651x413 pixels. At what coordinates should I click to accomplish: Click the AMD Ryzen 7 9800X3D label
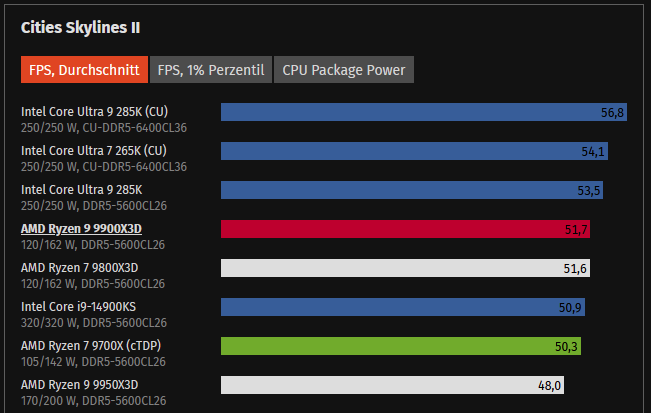(80, 268)
